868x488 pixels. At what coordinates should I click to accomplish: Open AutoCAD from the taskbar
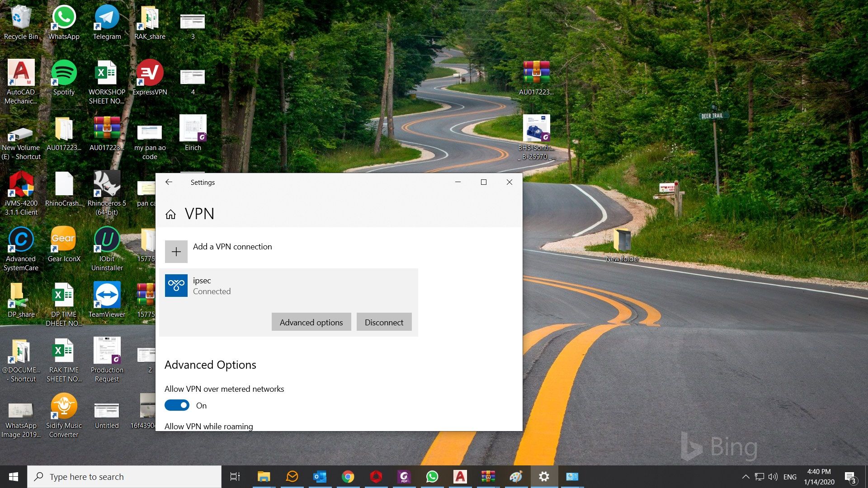(460, 477)
